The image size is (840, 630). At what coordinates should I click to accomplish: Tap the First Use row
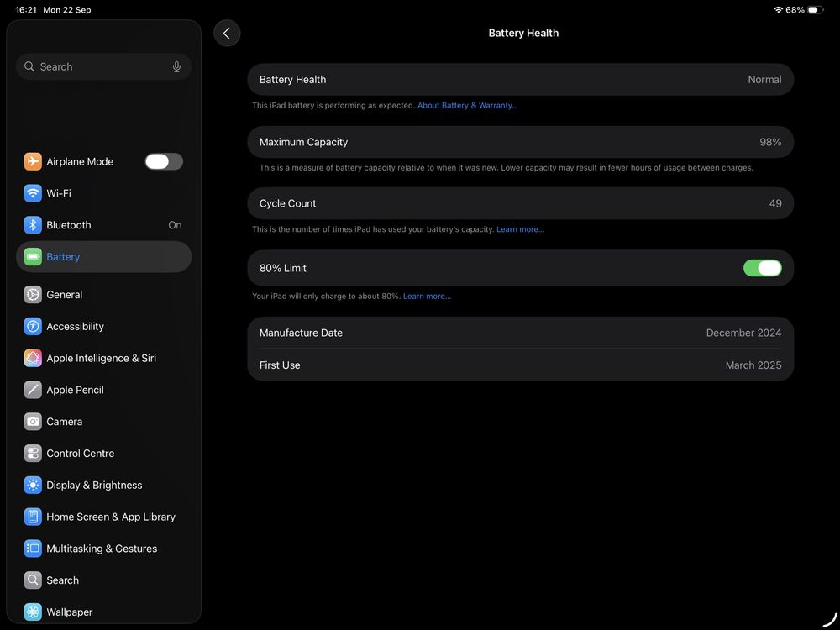coord(520,365)
